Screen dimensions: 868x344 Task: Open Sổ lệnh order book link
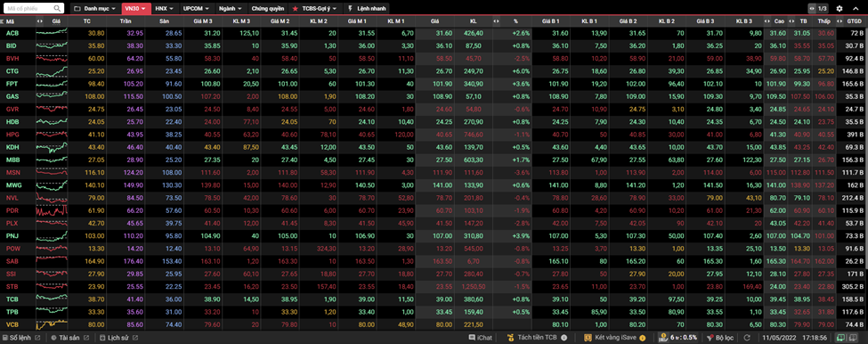[x=21, y=338]
